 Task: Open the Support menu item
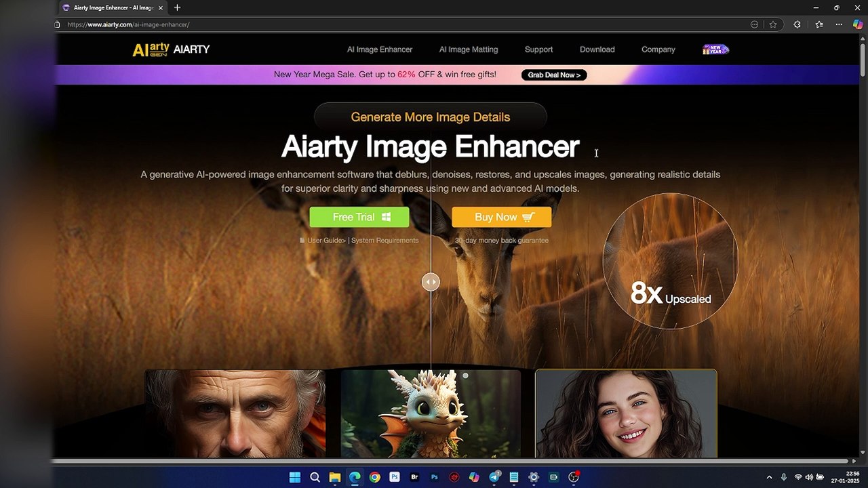[x=538, y=49]
